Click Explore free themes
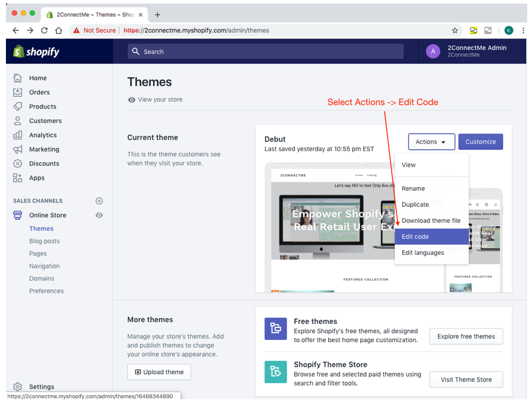 coord(466,336)
